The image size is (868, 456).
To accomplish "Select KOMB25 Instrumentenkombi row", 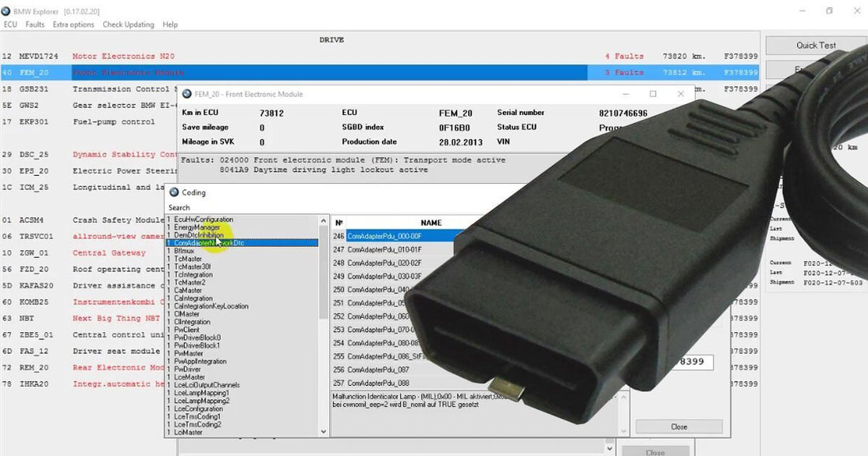I will click(88, 302).
